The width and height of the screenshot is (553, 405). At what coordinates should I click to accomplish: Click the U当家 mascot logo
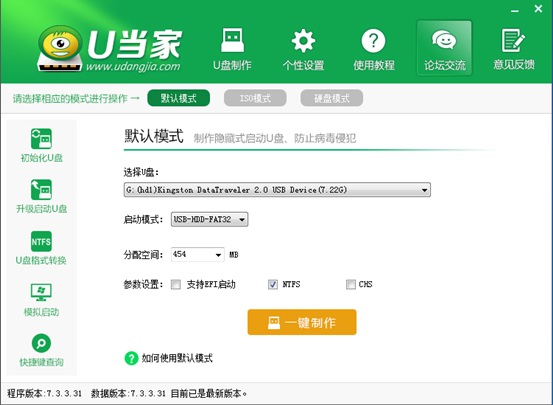click(x=60, y=48)
